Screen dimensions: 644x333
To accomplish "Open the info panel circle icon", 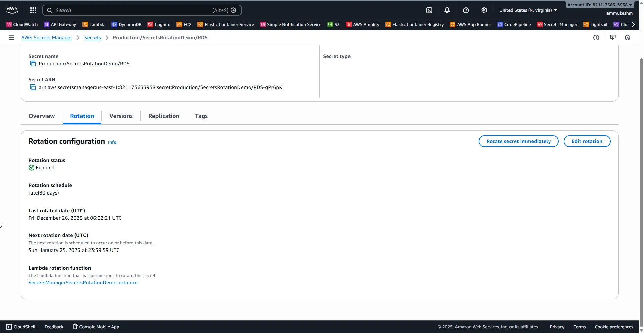I will [596, 38].
